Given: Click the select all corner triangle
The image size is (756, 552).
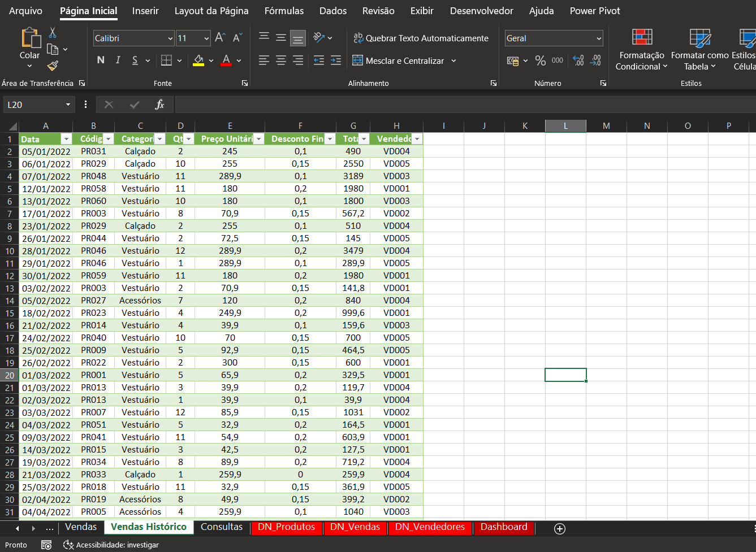Looking at the screenshot, I should click(x=11, y=127).
